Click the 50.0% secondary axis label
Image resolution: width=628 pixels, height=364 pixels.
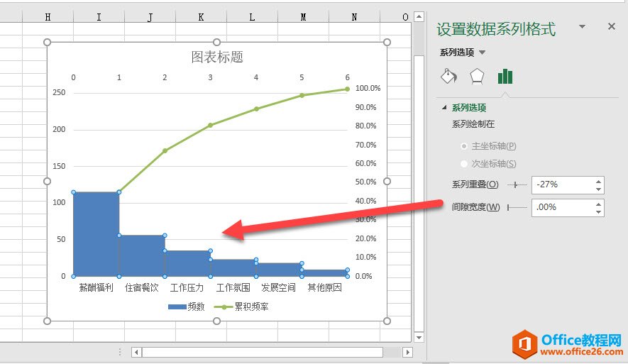pyautogui.click(x=365, y=182)
